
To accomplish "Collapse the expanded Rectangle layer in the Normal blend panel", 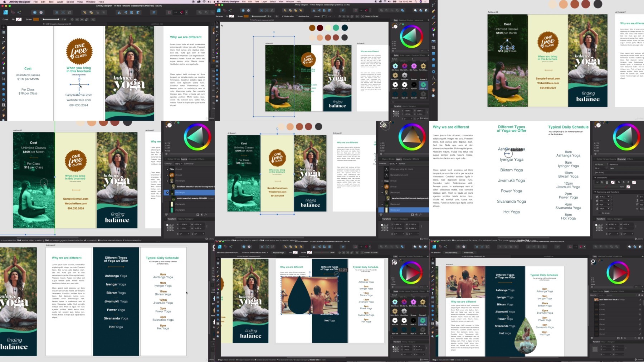I will 382,193.
